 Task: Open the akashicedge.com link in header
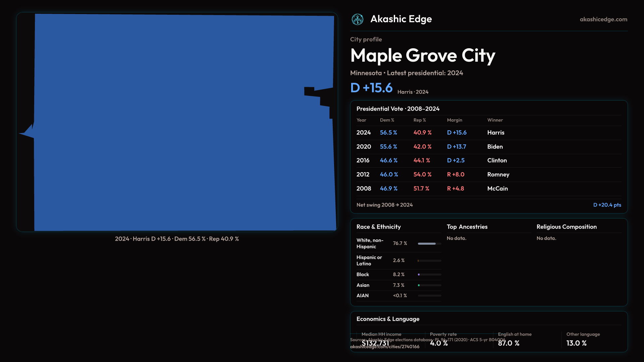pos(603,19)
